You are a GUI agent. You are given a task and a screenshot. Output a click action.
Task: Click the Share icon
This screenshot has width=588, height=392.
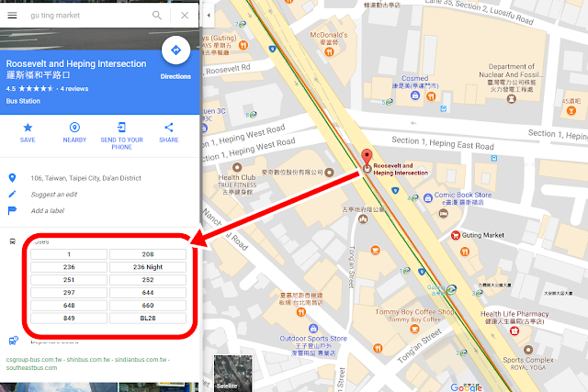point(169,128)
